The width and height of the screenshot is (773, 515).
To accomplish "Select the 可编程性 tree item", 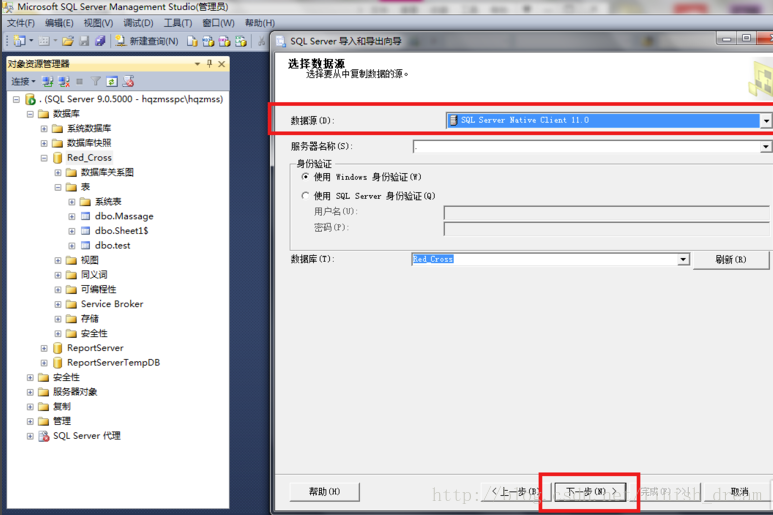I will (98, 289).
